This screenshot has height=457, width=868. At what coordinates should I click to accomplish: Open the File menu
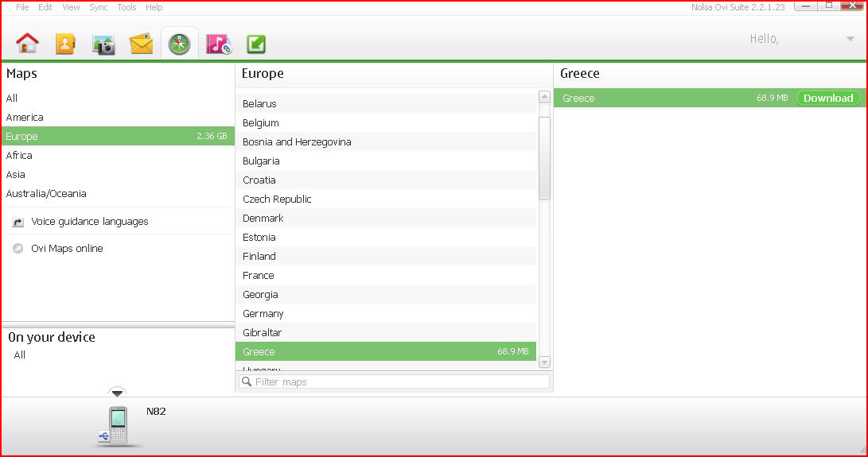(x=22, y=7)
